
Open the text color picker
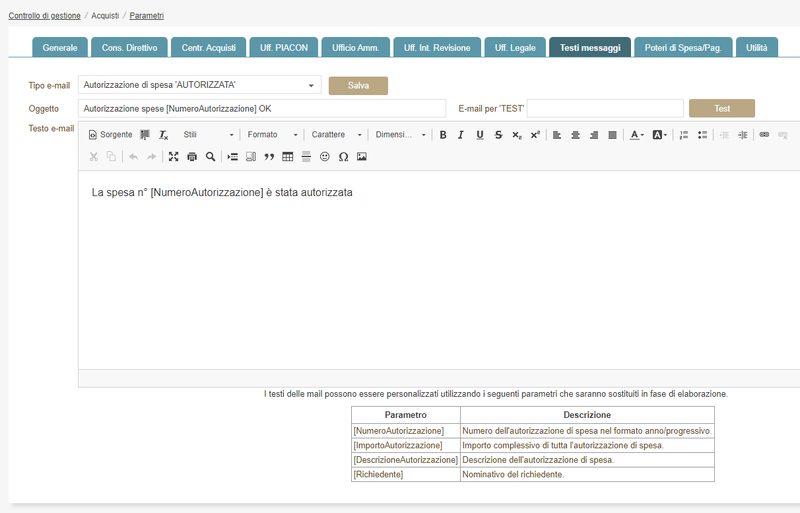637,135
